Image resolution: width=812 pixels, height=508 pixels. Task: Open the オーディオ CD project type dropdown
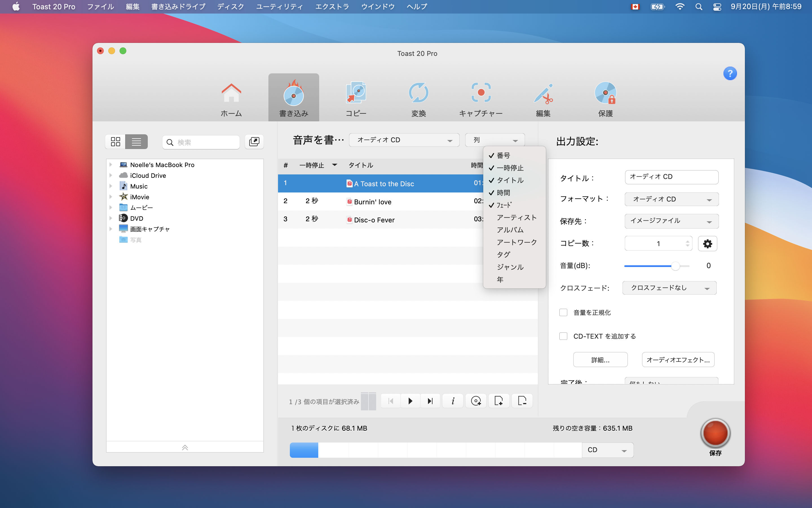[404, 140]
